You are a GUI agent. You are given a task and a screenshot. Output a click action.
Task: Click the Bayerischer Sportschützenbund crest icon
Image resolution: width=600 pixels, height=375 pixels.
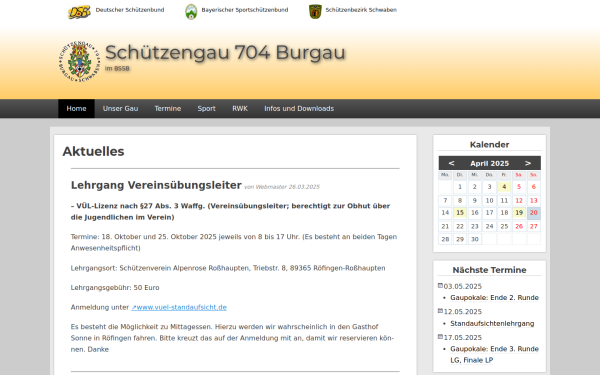191,12
